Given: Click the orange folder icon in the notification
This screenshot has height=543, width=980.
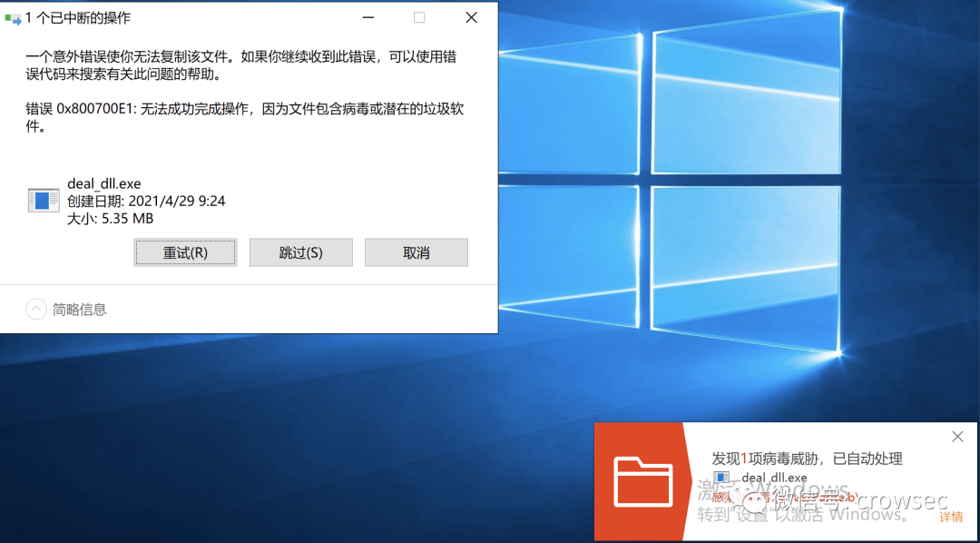Looking at the screenshot, I should point(643,481).
